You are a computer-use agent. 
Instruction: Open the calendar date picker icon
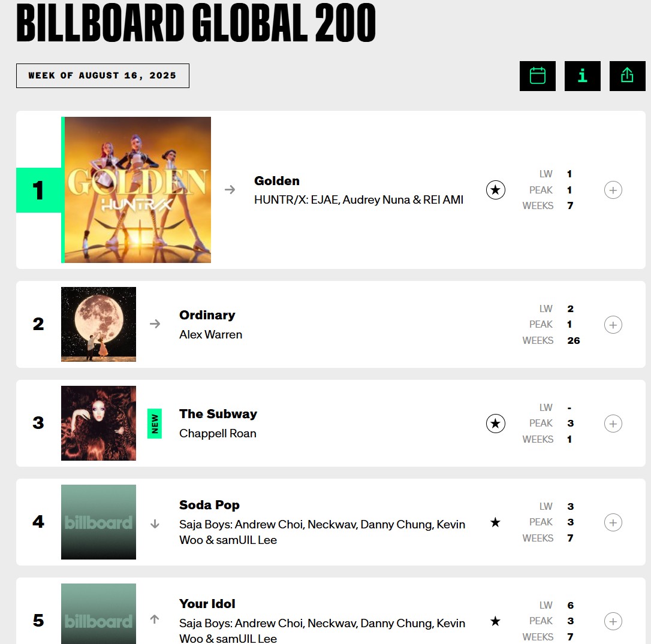click(537, 76)
